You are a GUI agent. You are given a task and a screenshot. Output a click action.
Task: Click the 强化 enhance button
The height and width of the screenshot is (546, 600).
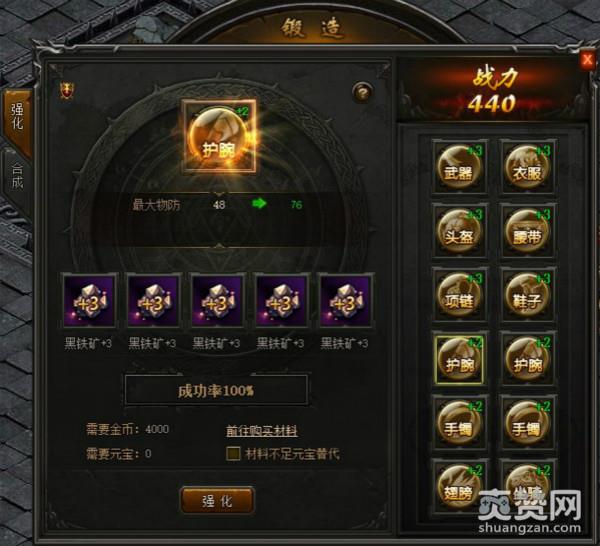[217, 500]
